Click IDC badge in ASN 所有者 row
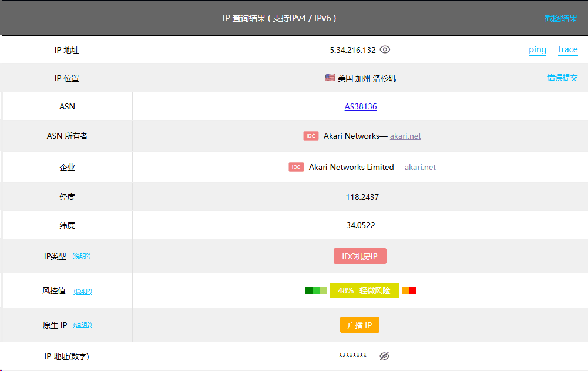The image size is (588, 371). 311,136
